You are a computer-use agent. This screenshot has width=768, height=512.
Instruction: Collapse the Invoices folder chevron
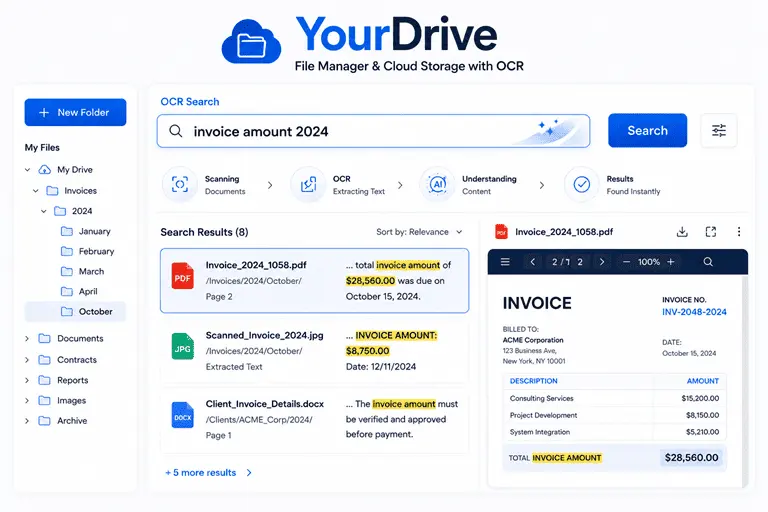click(35, 191)
